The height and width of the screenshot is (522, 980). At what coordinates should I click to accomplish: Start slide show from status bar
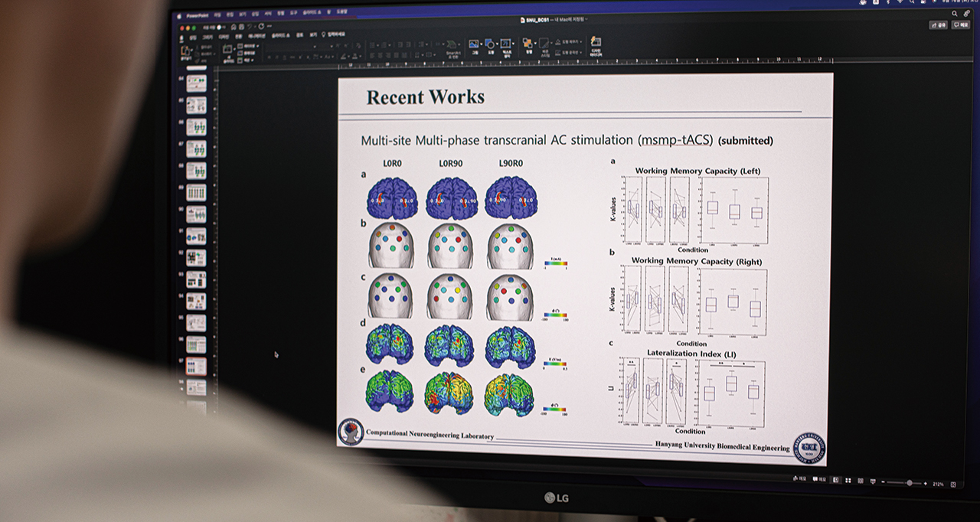(x=873, y=481)
